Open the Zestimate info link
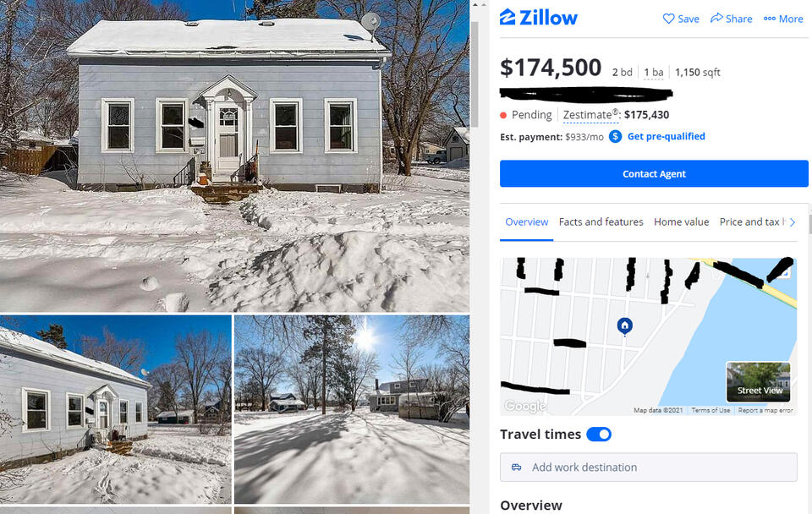 tap(591, 115)
